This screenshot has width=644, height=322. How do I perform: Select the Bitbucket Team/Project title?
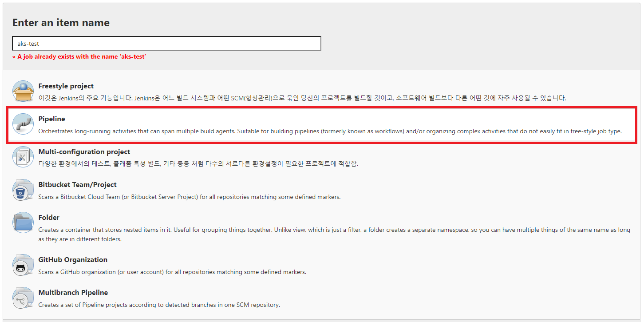pyautogui.click(x=78, y=185)
